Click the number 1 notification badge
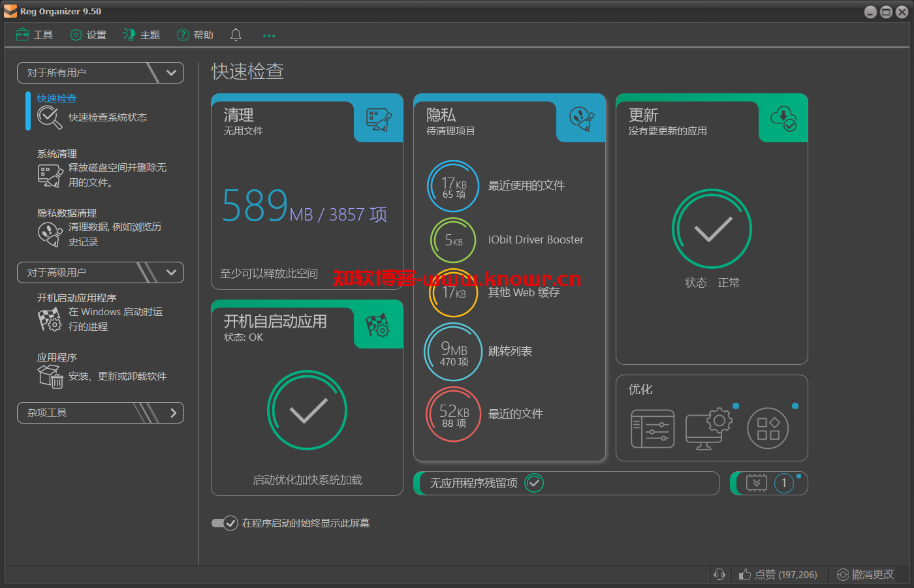The height and width of the screenshot is (588, 914). 784,483
